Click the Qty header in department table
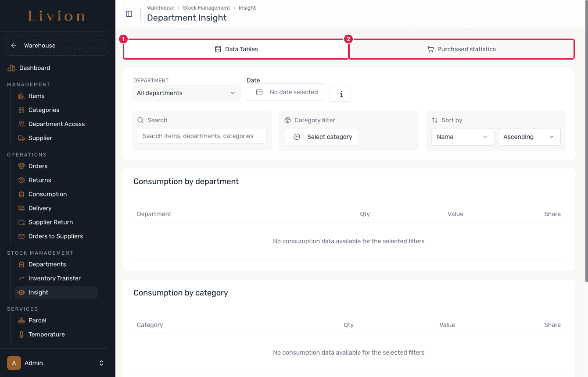This screenshot has height=377, width=588. 365,214
